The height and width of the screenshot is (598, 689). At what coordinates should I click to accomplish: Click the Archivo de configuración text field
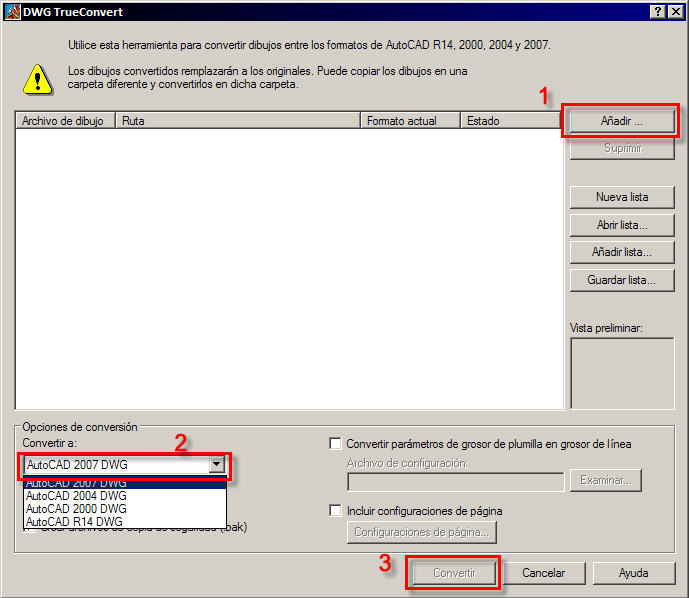point(455,482)
